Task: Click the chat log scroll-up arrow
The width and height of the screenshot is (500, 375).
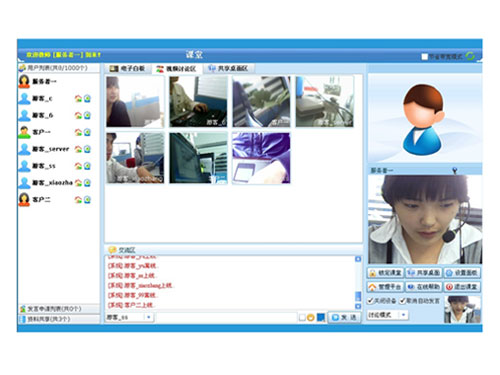Action: click(x=358, y=259)
